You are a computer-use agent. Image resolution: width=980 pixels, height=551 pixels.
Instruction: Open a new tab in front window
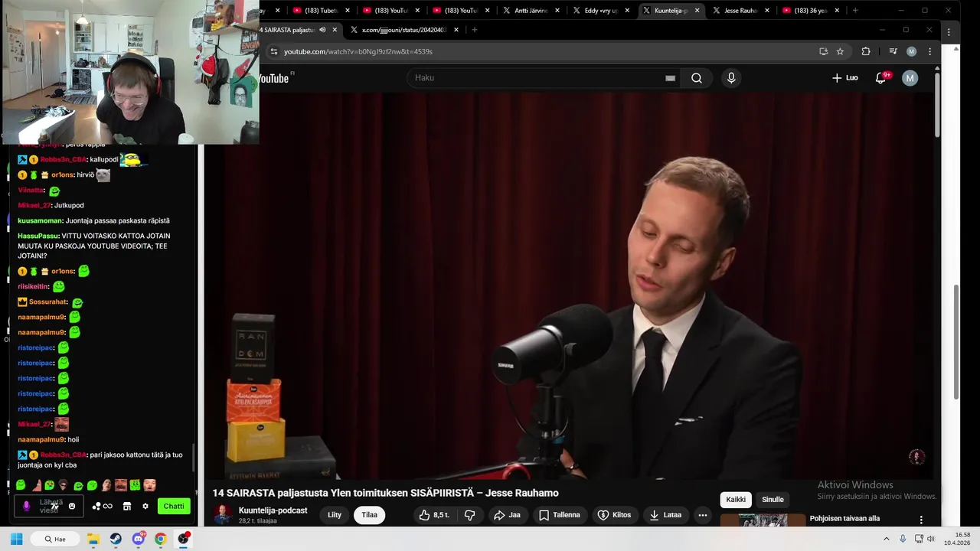pos(475,30)
